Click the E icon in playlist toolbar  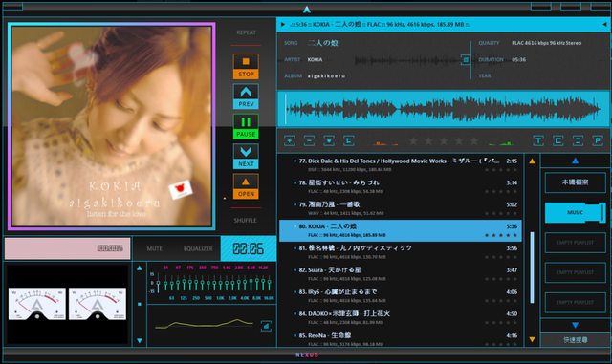[x=349, y=140]
